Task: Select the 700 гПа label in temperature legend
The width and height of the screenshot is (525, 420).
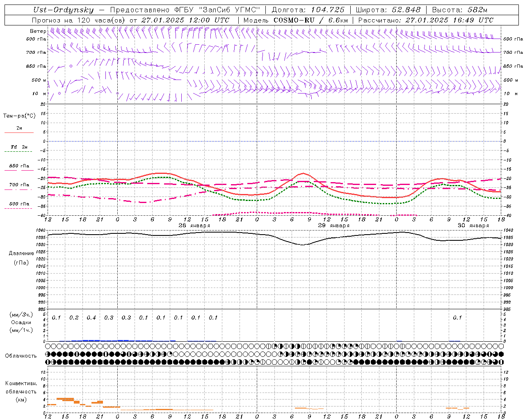Action: [x=19, y=185]
